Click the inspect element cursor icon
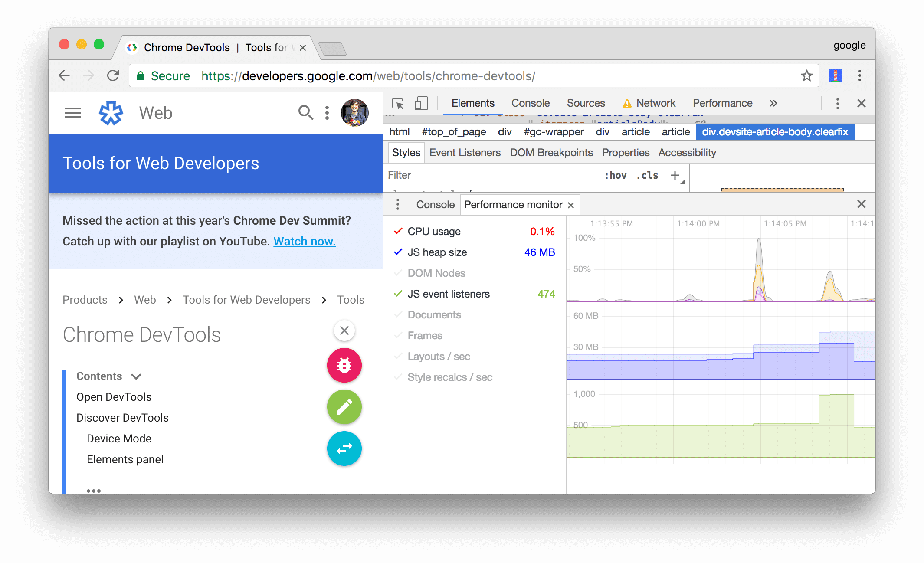924x563 pixels. point(397,104)
